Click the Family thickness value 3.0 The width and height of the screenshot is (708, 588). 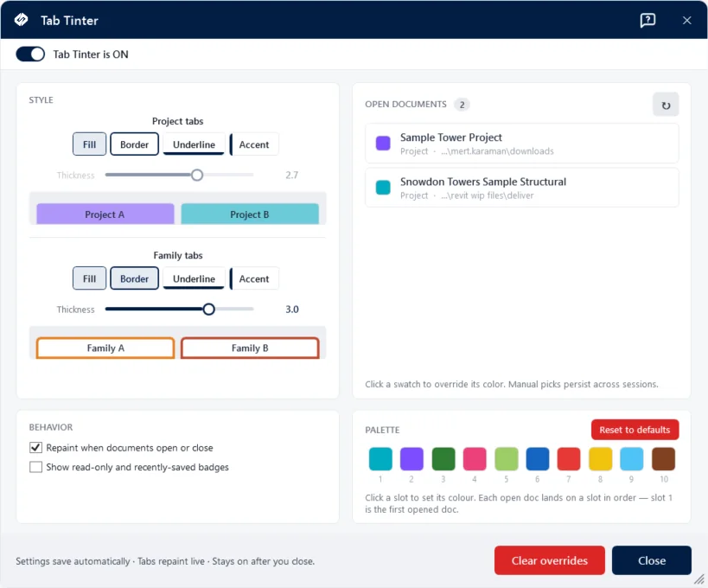click(x=291, y=310)
